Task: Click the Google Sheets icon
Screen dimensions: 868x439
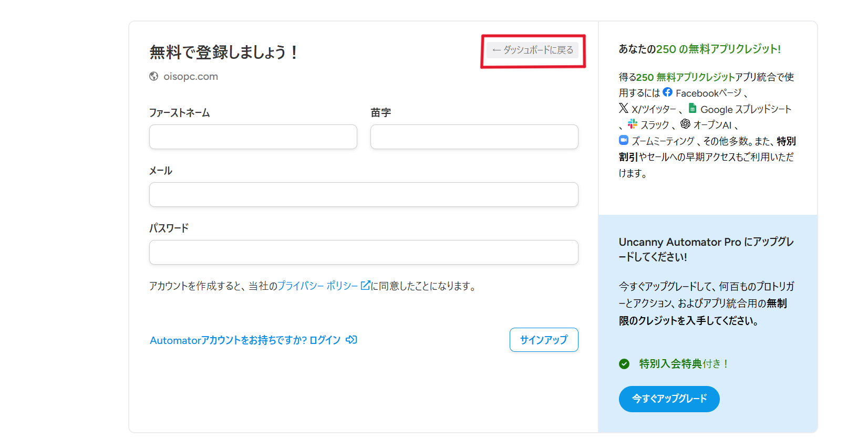Action: 693,108
